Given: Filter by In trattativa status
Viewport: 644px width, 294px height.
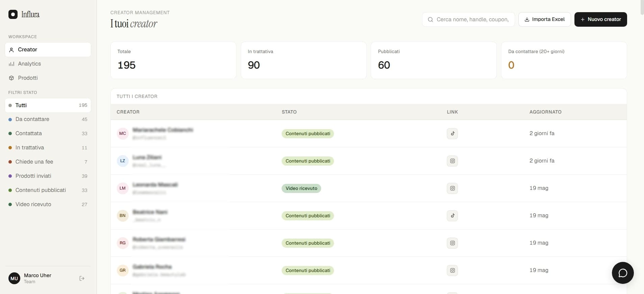Looking at the screenshot, I should pyautogui.click(x=48, y=148).
